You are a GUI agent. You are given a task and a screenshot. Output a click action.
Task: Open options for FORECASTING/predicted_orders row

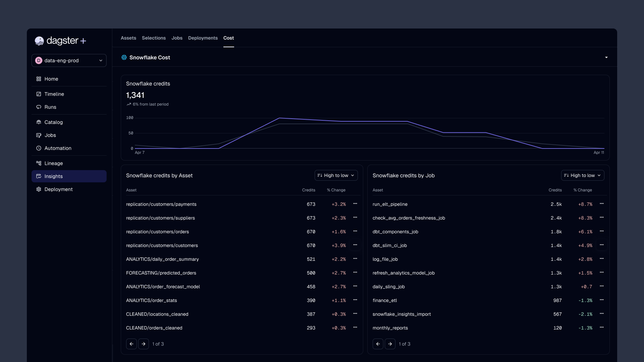[355, 272]
